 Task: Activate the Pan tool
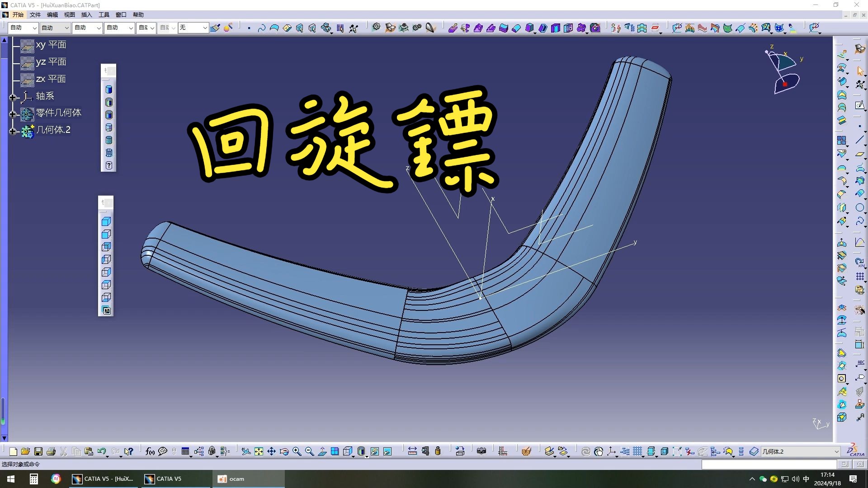click(271, 451)
